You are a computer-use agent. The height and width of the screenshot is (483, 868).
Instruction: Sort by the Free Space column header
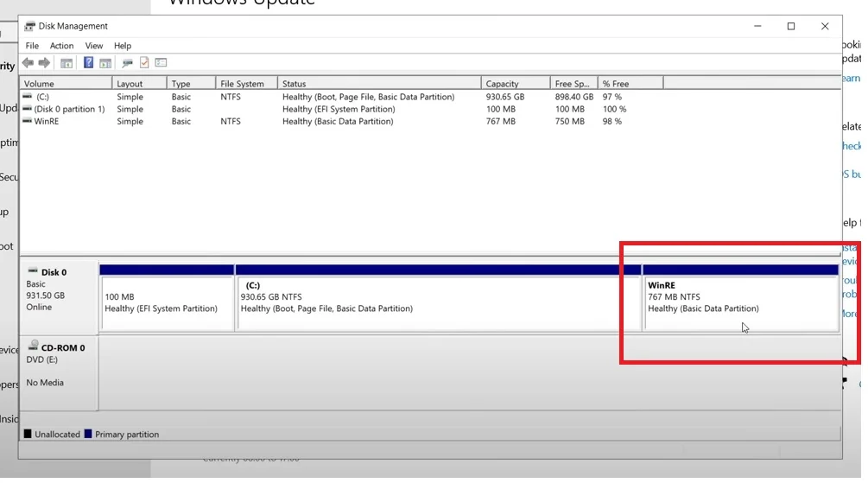pos(574,84)
